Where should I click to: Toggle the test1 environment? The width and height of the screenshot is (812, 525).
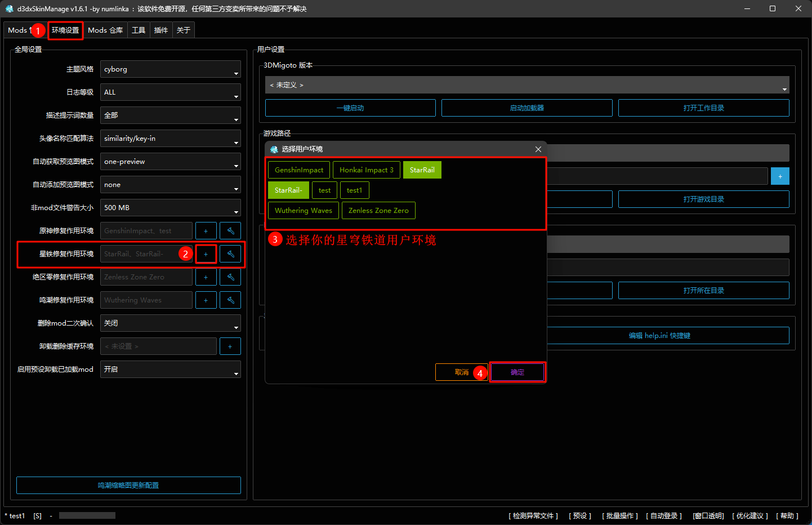pos(355,190)
